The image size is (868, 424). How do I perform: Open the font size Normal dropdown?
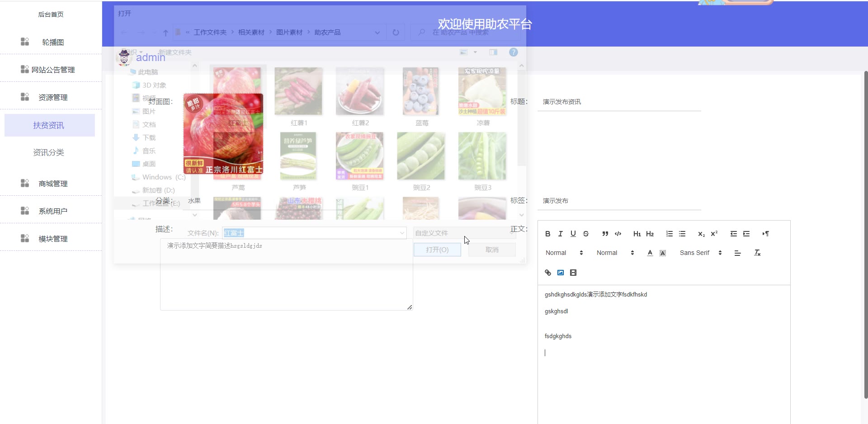pyautogui.click(x=564, y=253)
